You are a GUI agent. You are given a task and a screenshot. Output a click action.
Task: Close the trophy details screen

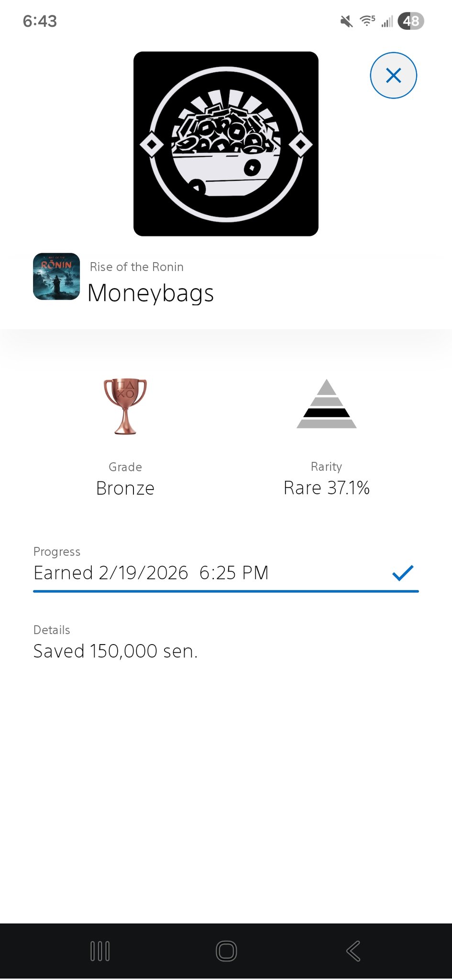click(x=393, y=76)
